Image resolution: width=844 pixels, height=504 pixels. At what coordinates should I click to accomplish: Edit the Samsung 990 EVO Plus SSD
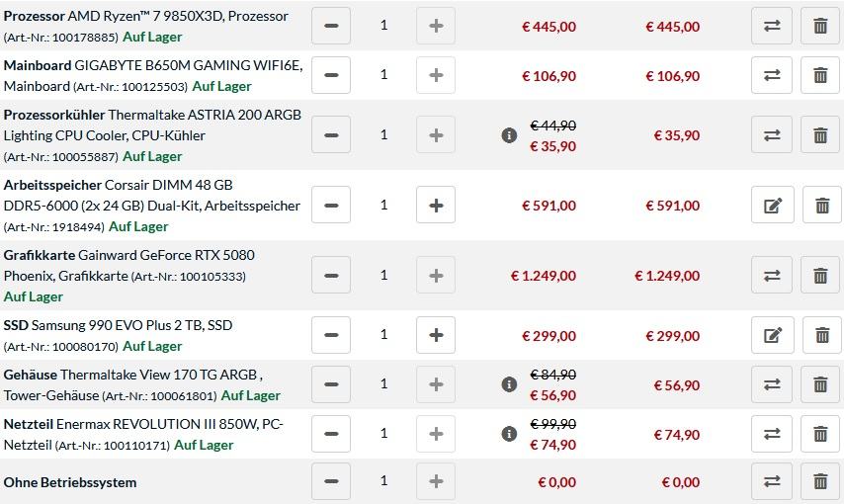(772, 335)
